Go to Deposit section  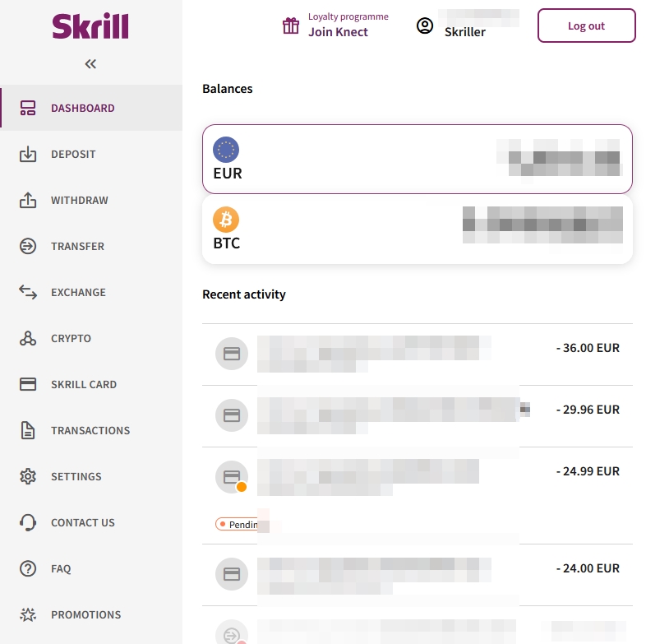point(73,154)
